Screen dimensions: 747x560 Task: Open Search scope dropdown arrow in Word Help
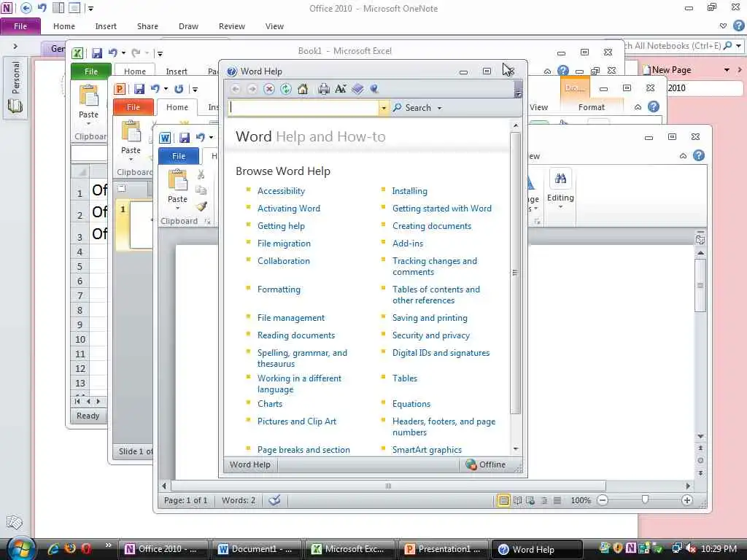[439, 108]
